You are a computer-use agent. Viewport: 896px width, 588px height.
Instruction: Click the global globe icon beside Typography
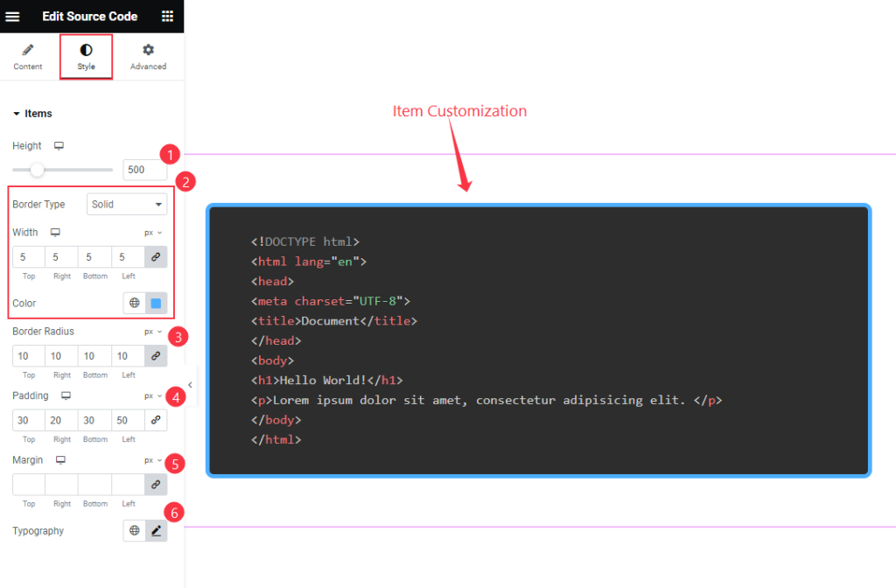pos(134,531)
